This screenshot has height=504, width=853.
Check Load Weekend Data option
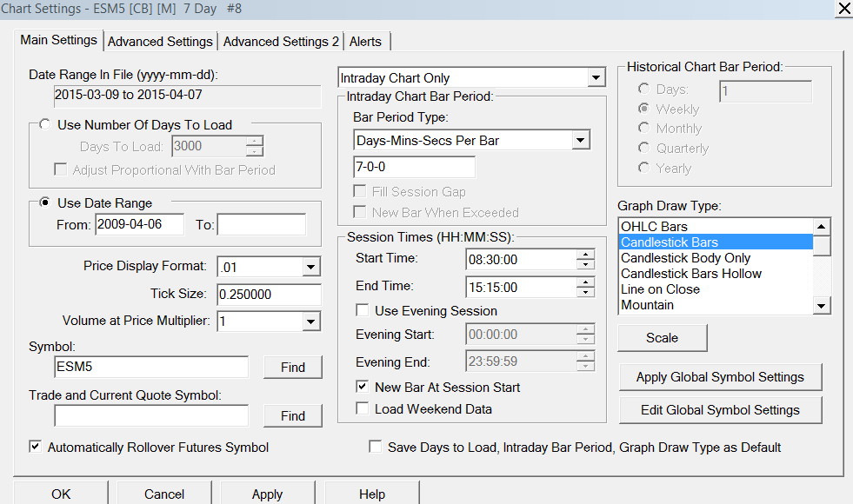pos(363,408)
